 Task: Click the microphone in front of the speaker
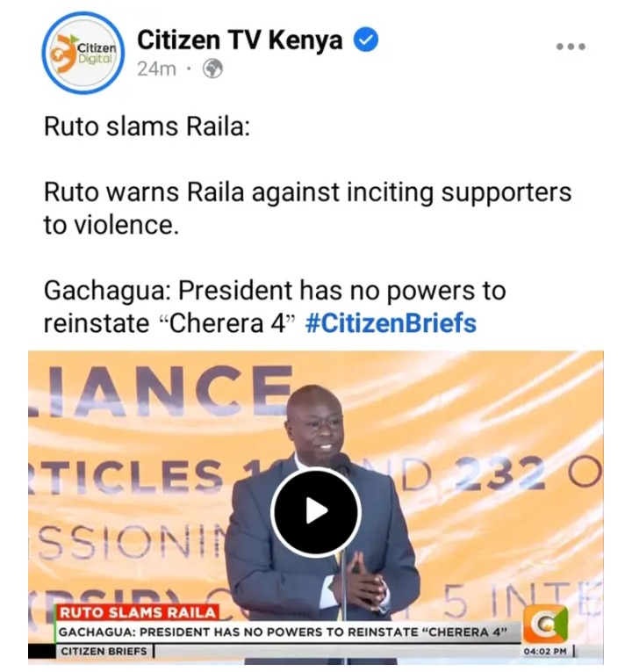coord(341,466)
